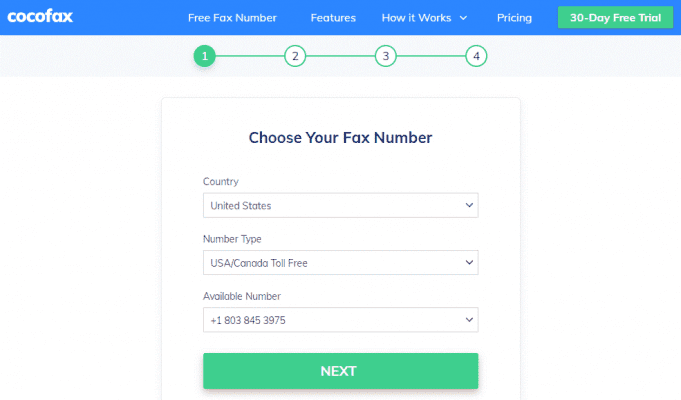Go to step 1 circle indicator

204,56
